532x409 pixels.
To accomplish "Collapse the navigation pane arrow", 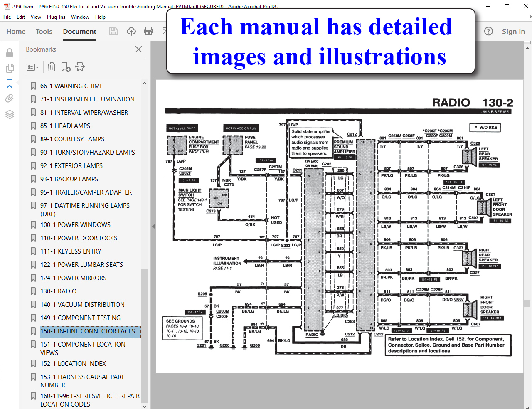I will [153, 227].
